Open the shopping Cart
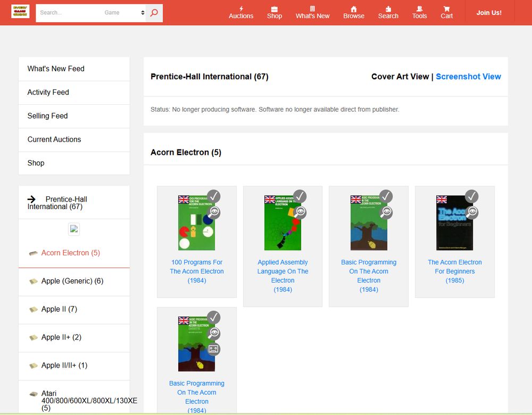 pos(446,13)
